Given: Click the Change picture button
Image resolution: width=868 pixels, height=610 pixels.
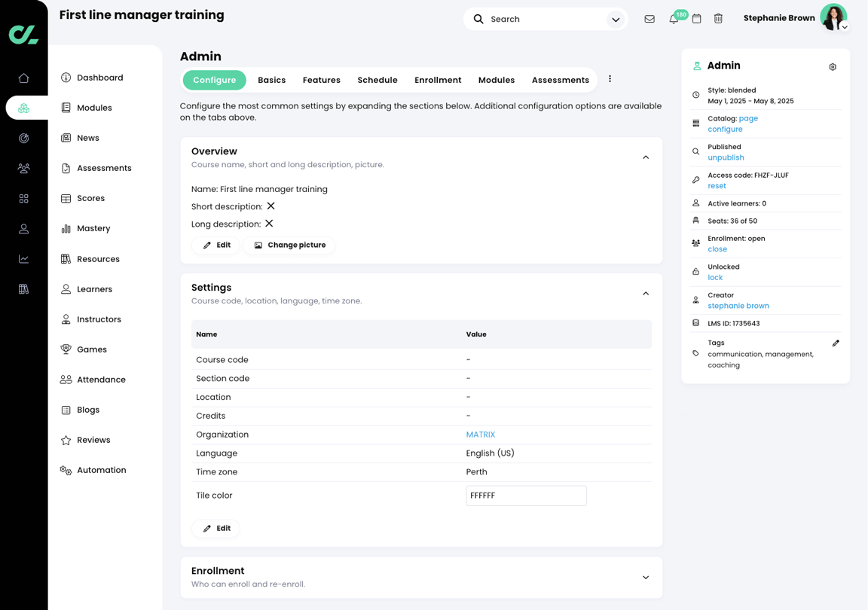Looking at the screenshot, I should (289, 245).
